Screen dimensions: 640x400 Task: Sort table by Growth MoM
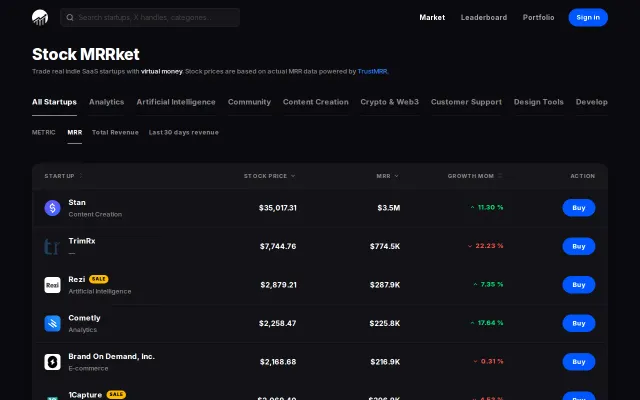[x=475, y=176]
